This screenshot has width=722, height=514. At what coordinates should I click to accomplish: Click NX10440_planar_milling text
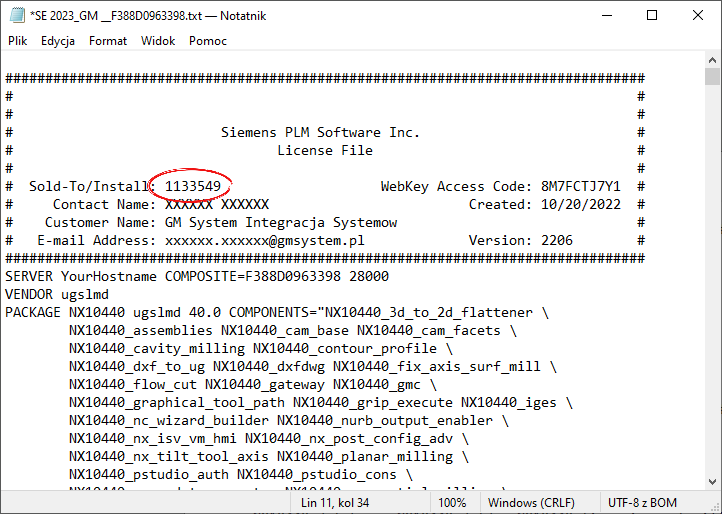[365, 457]
